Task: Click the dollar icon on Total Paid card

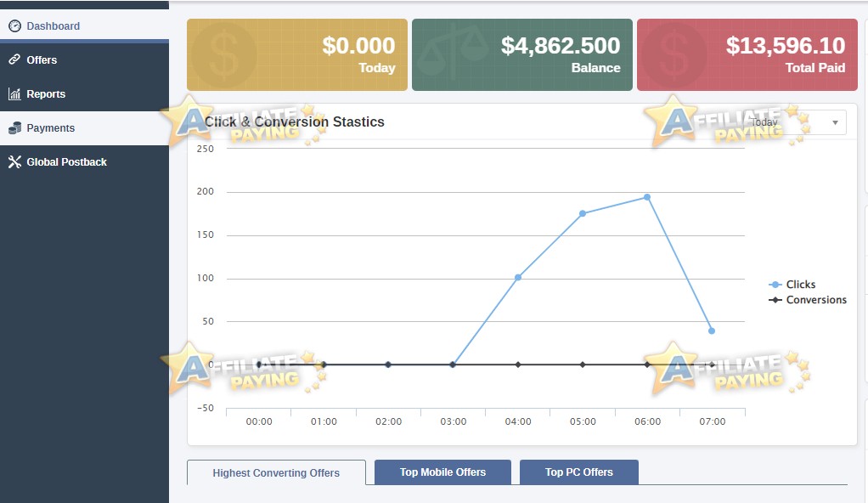Action: pyautogui.click(x=675, y=54)
